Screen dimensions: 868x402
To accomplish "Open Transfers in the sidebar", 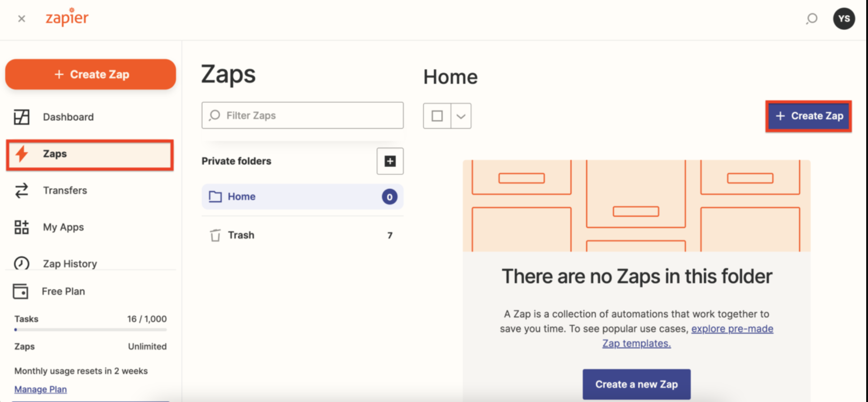I will point(65,190).
